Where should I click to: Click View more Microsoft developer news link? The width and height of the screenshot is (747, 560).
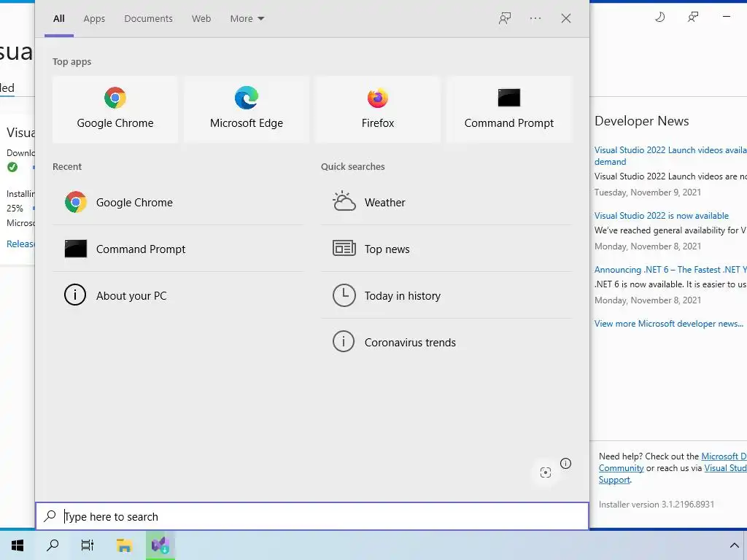pos(668,324)
